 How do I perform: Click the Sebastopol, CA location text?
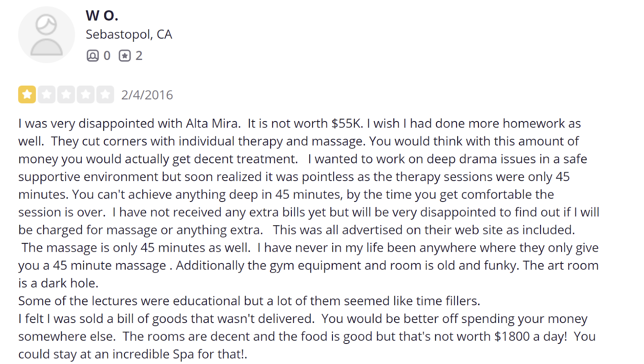click(129, 35)
